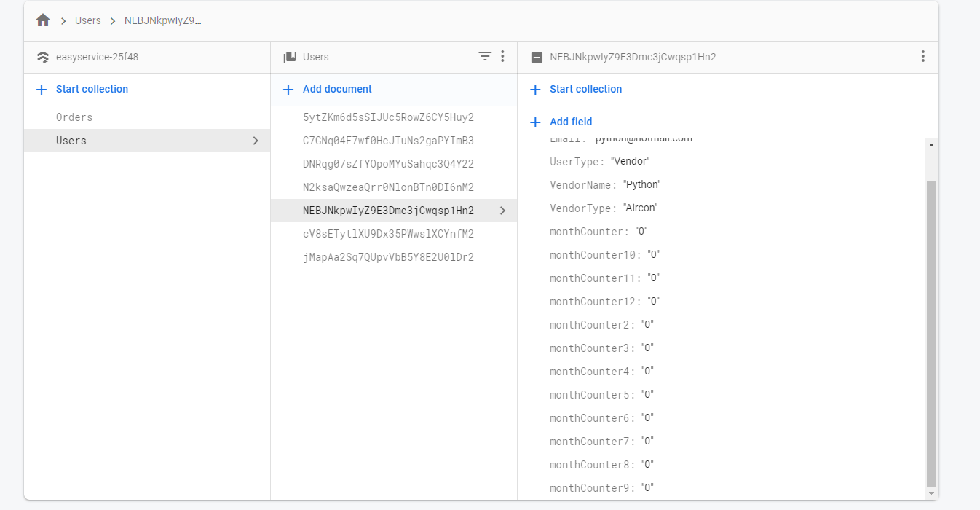Click the document icon beside NEBJNkpwIyZ9E3Dmc3jCwqsp1Hn2 header
The height and width of the screenshot is (510, 980).
[x=537, y=57]
